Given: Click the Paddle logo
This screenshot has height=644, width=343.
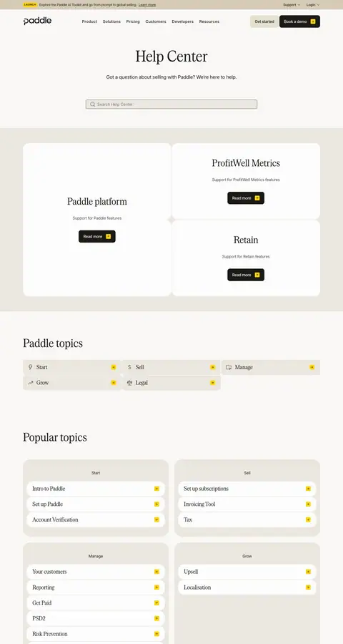Looking at the screenshot, I should tap(37, 21).
